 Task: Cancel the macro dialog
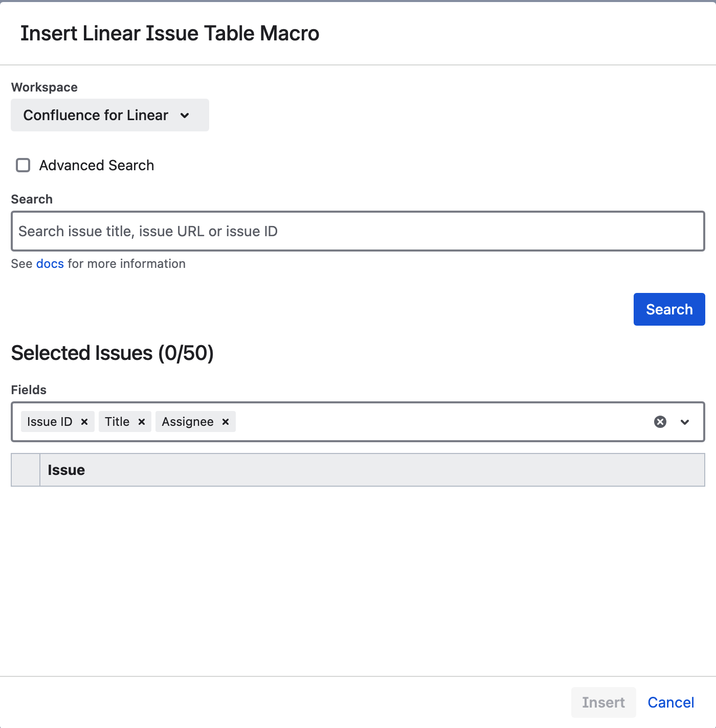[670, 702]
